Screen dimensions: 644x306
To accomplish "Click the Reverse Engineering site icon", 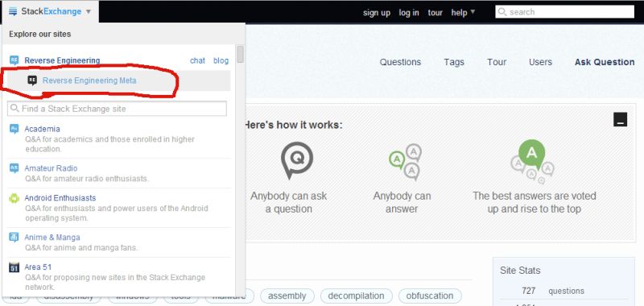I will tap(14, 60).
